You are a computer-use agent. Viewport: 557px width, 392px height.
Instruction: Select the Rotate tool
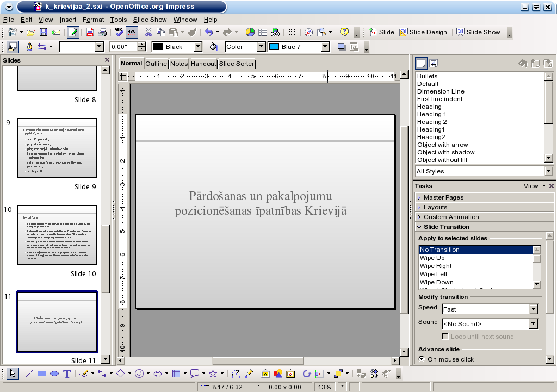point(307,374)
